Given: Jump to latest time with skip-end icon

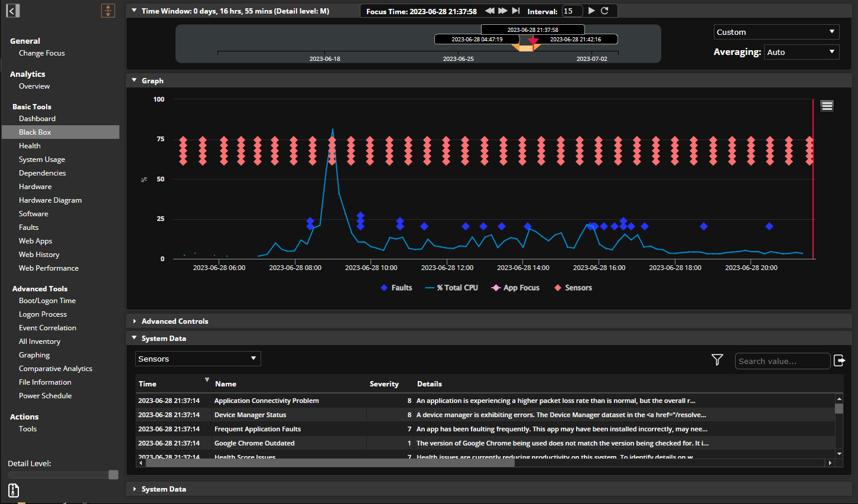Looking at the screenshot, I should point(516,11).
